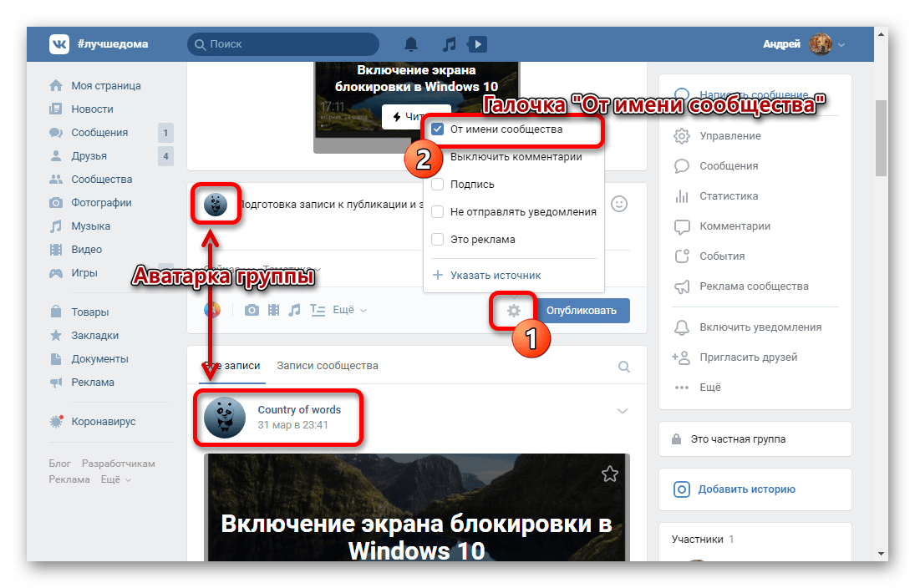The height and width of the screenshot is (588, 915).
Task: Click the Статистика bar chart icon
Action: coord(682,196)
